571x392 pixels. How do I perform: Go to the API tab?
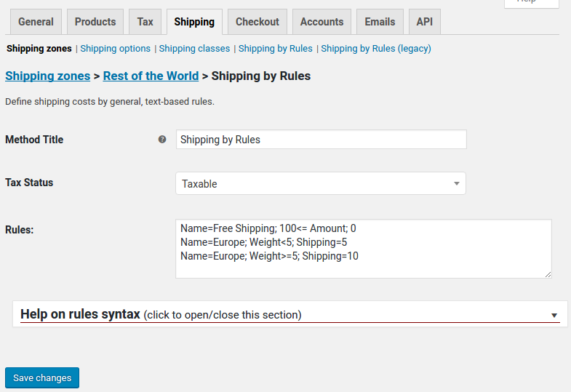point(424,22)
